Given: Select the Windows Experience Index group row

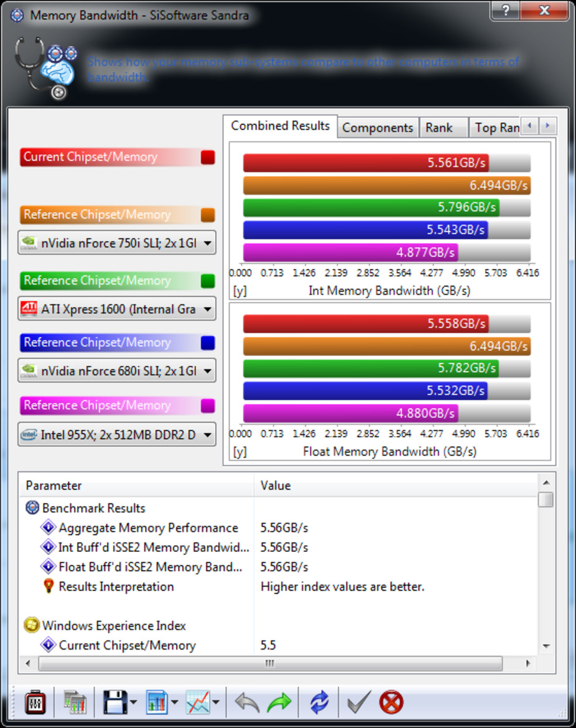Looking at the screenshot, I should [279, 625].
